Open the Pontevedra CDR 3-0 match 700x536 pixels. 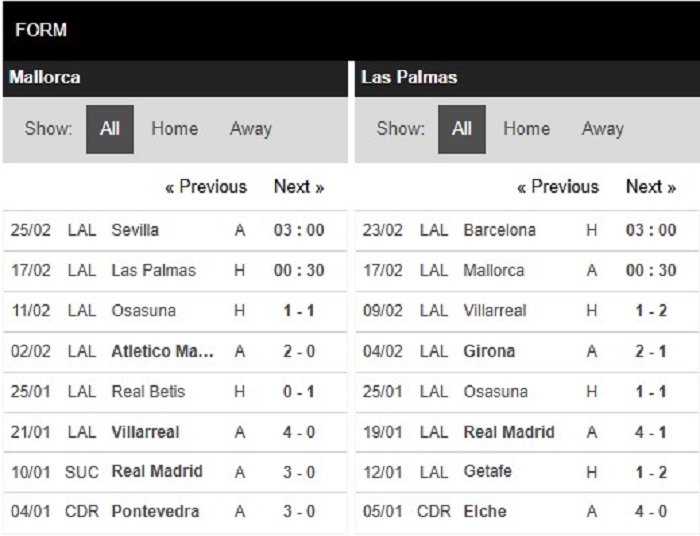175,512
